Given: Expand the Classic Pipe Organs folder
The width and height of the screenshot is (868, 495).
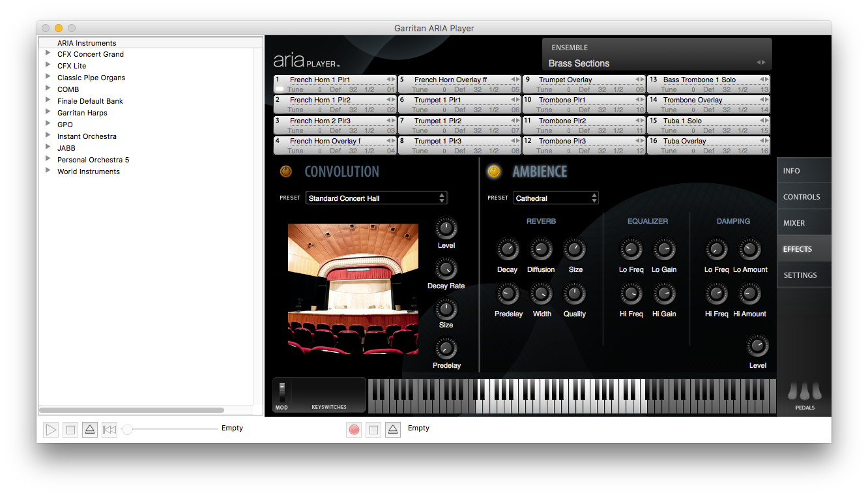Looking at the screenshot, I should click(48, 78).
